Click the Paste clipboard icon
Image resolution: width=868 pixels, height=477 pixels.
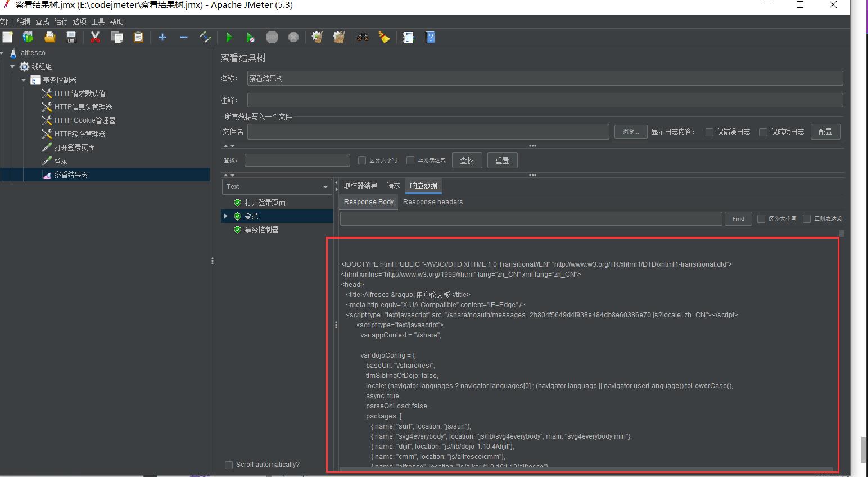[x=138, y=37]
